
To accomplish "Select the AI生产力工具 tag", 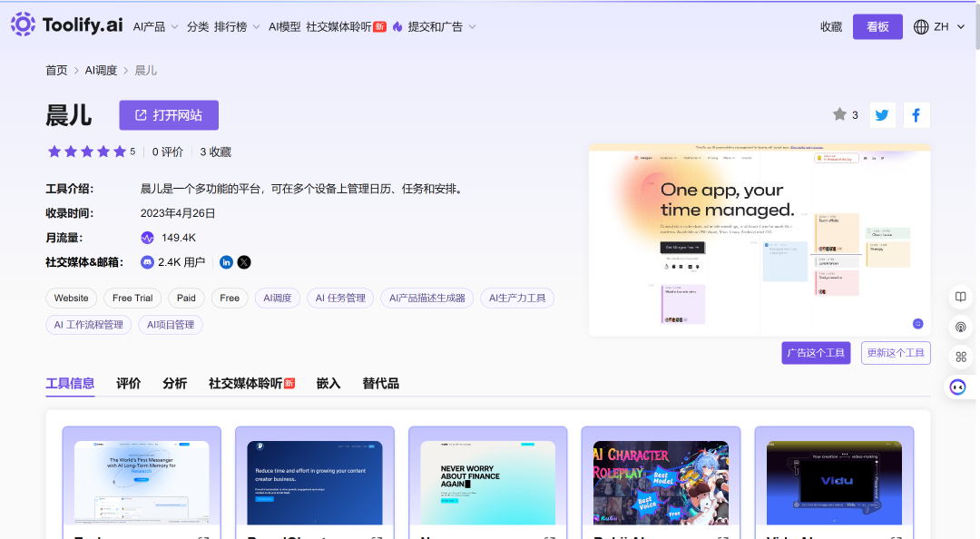I will [517, 299].
